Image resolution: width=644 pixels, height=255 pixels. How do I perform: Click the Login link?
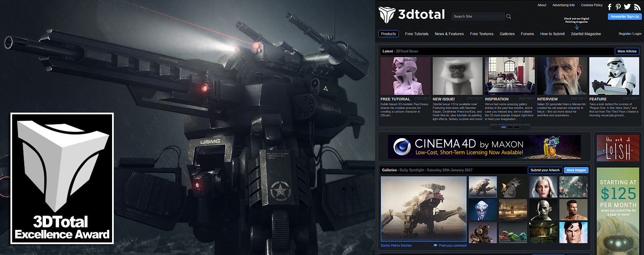tap(637, 34)
